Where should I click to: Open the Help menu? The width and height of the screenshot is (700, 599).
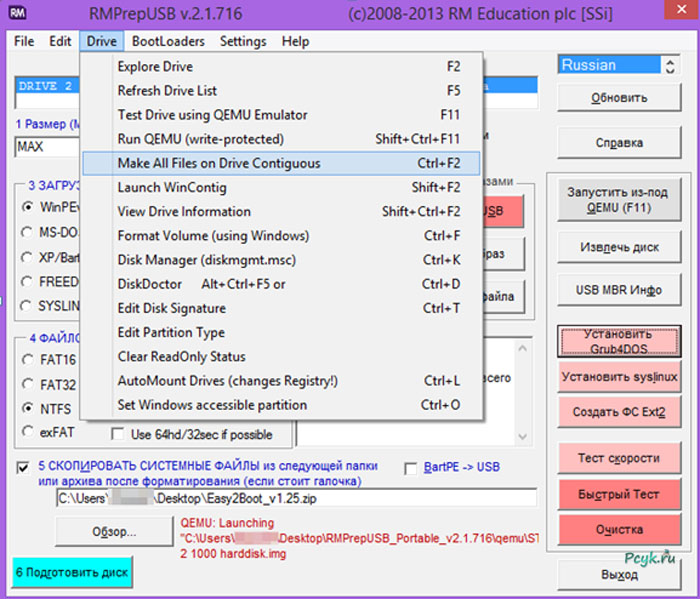point(295,42)
